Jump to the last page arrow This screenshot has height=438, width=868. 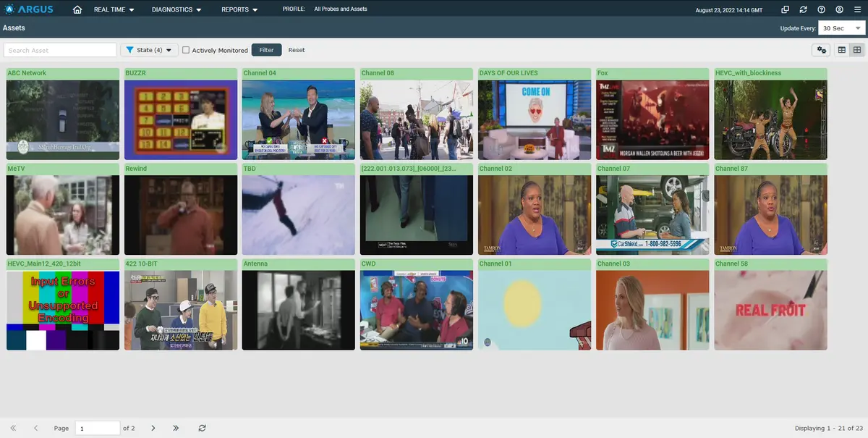tap(176, 428)
